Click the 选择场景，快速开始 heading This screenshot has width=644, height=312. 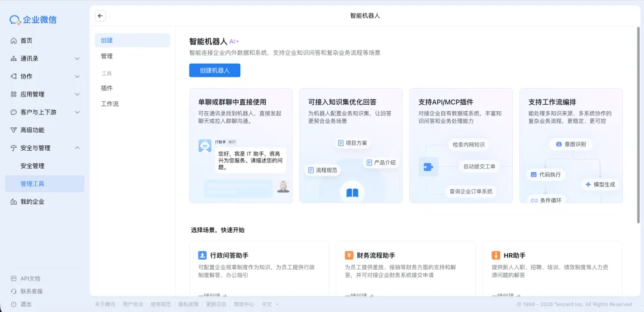[218, 230]
